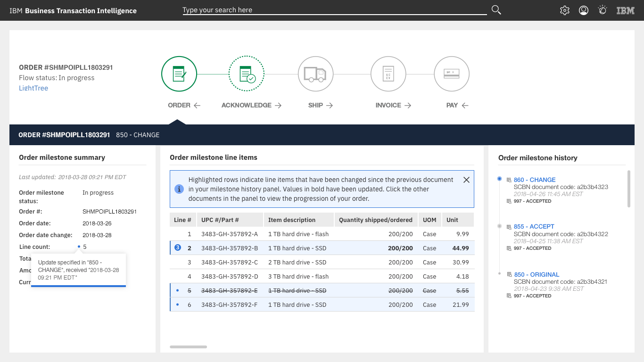The width and height of the screenshot is (644, 362).
Task: Open the user profile icon
Action: pyautogui.click(x=584, y=10)
